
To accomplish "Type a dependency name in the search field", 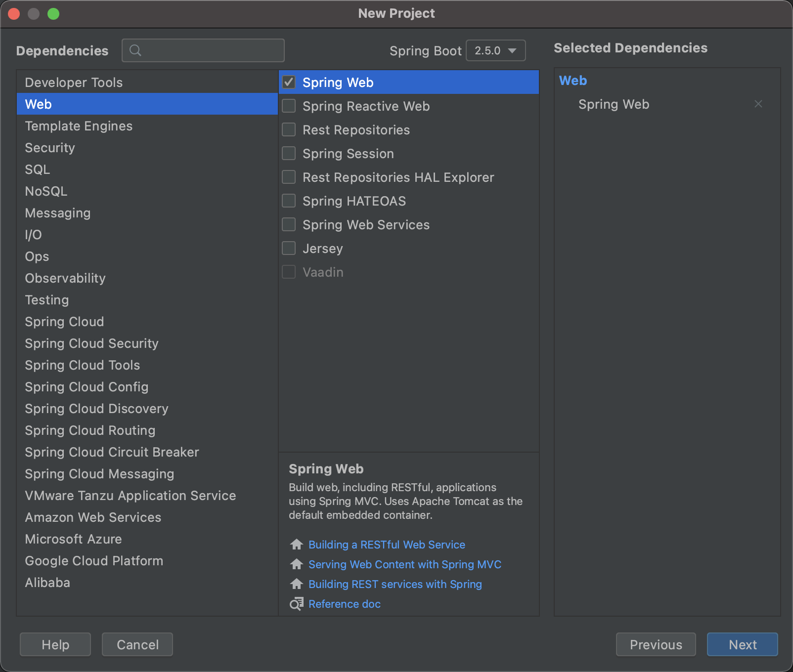I will [x=208, y=50].
